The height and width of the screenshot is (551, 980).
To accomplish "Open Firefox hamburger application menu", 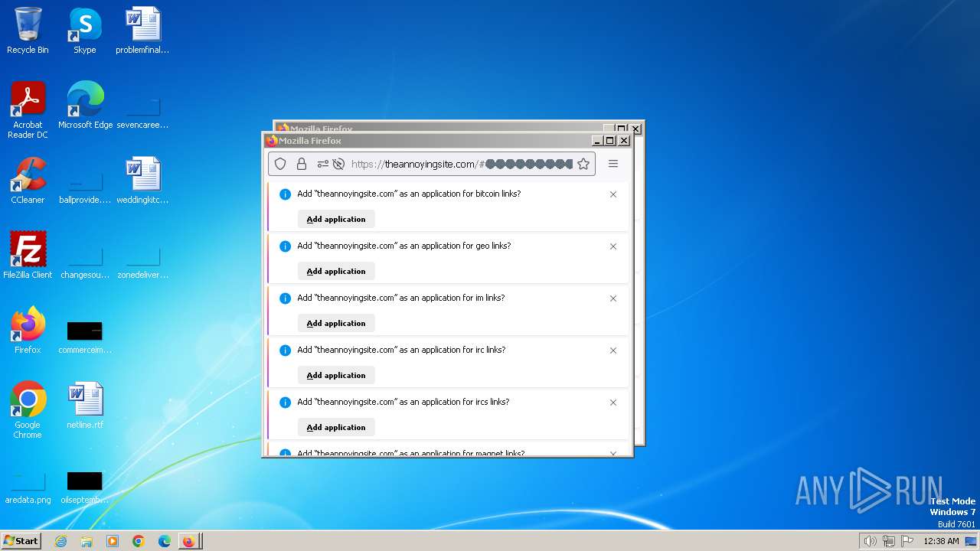I will coord(613,164).
